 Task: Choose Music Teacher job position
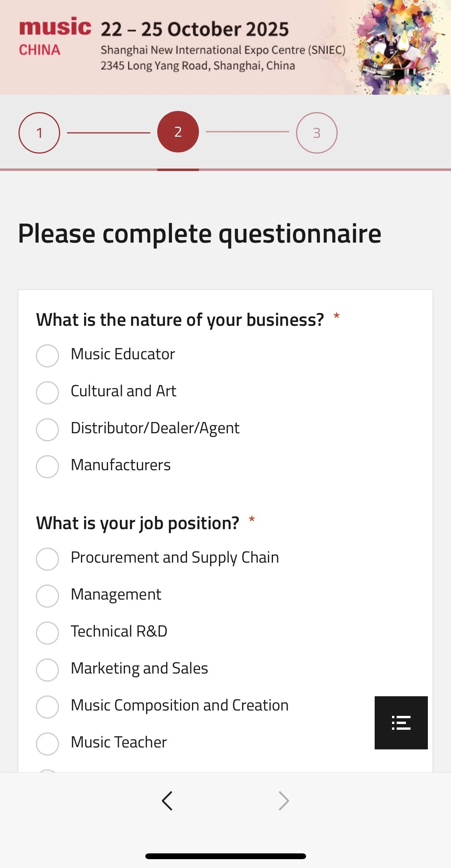[47, 744]
